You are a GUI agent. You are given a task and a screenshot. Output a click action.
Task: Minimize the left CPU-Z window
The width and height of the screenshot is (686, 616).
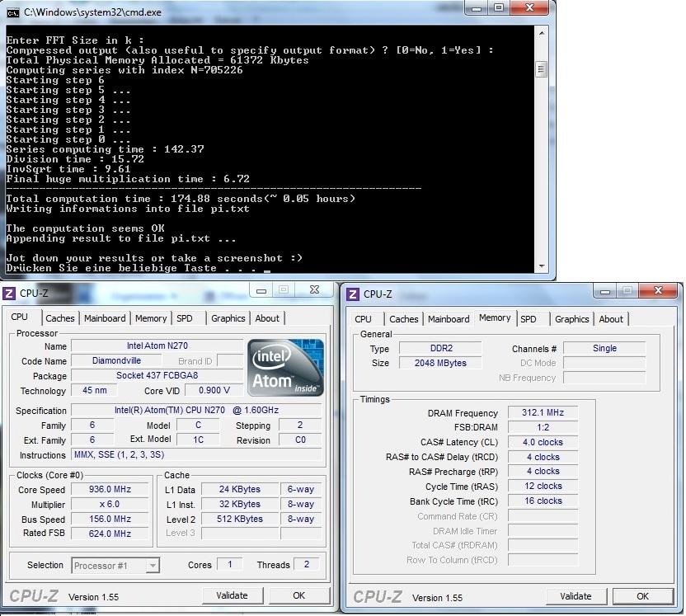pyautogui.click(x=261, y=290)
